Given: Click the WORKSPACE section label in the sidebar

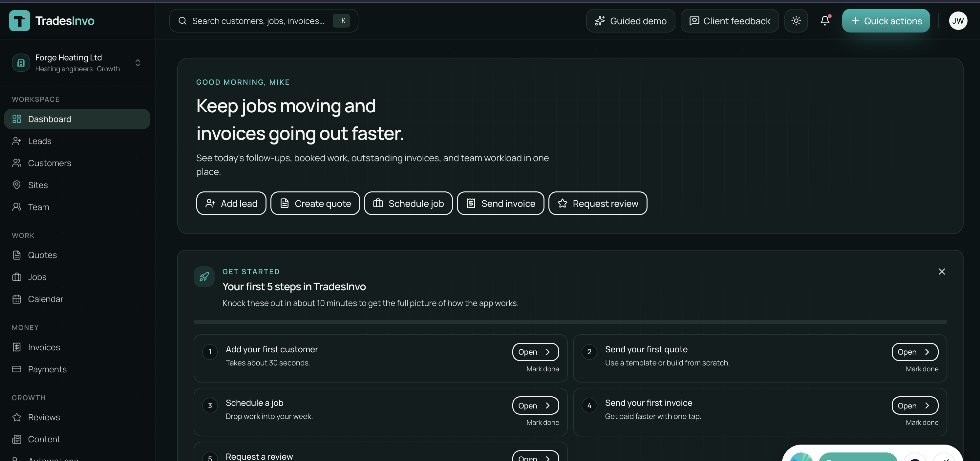Looking at the screenshot, I should point(36,99).
